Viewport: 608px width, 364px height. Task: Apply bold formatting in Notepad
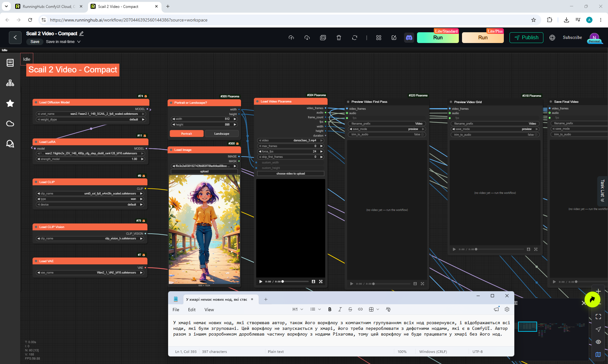330,309
